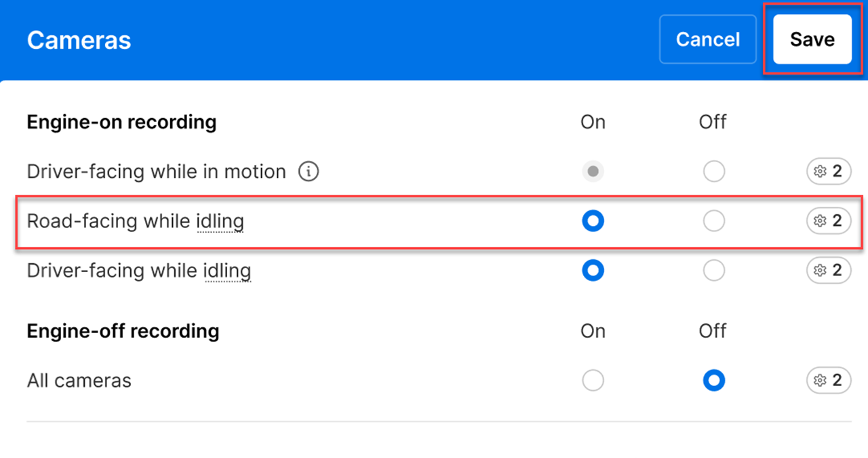Open gear badge for Driver-facing while idling

[828, 271]
